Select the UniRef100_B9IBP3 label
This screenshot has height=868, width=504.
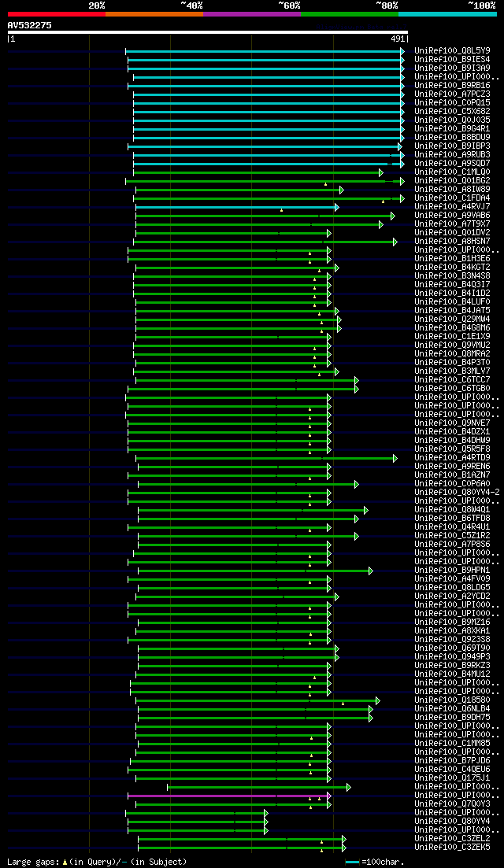(x=452, y=146)
